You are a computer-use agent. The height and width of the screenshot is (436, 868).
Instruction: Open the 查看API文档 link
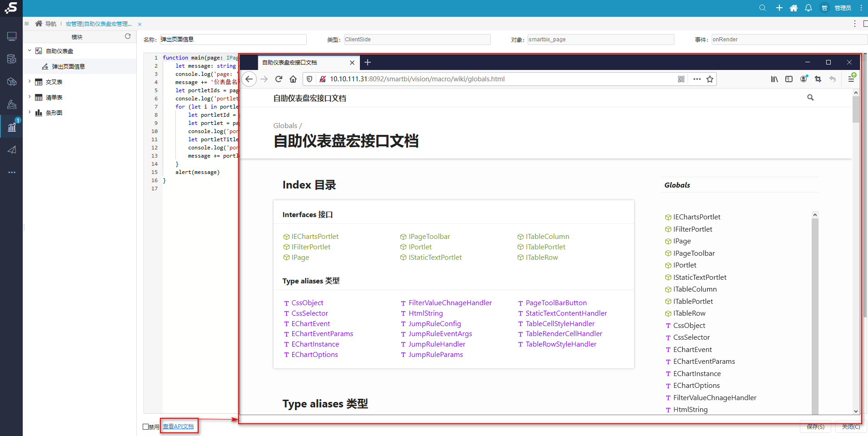click(178, 426)
